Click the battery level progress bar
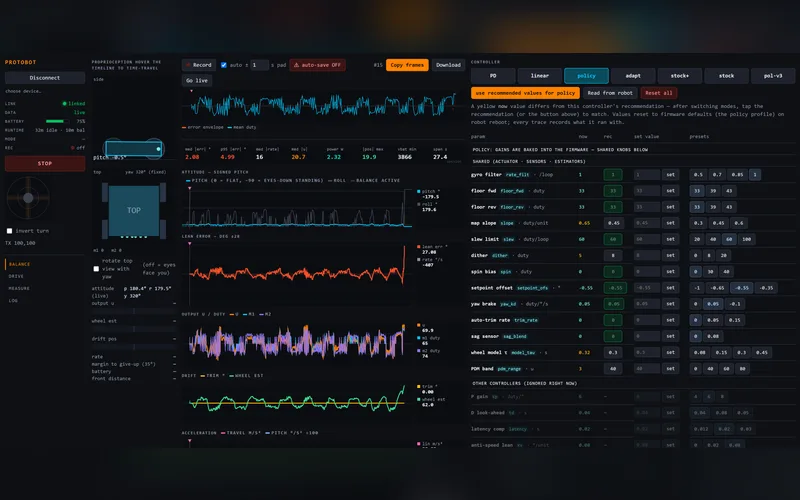The height and width of the screenshot is (500, 800). [57, 121]
